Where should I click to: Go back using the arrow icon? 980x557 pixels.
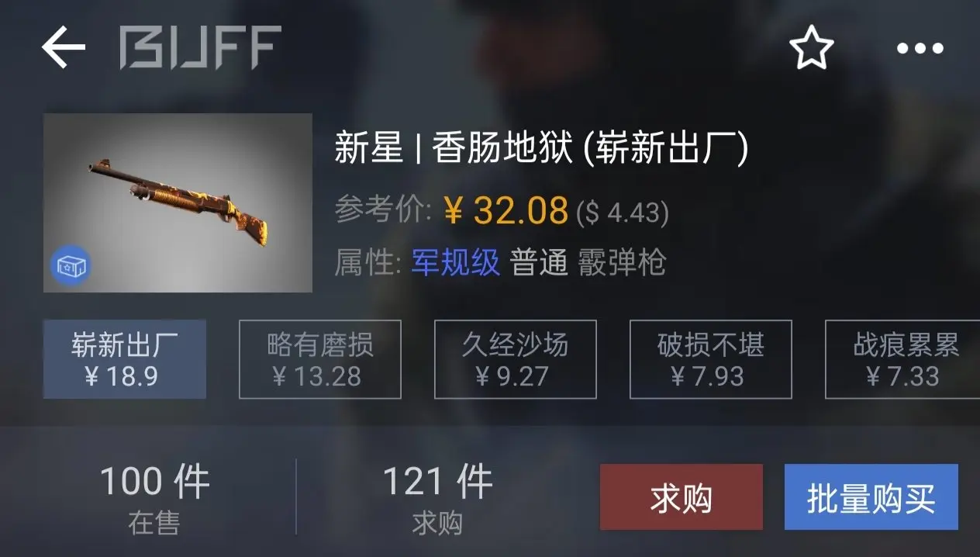point(64,47)
